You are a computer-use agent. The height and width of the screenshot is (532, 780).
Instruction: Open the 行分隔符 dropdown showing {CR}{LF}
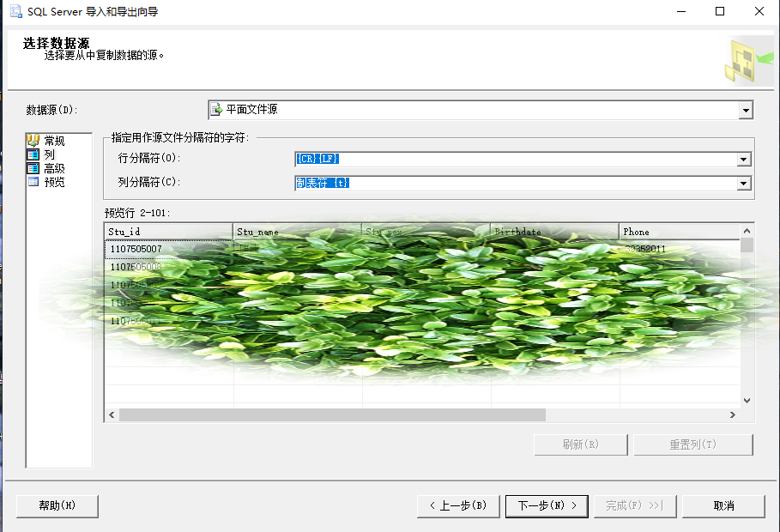[743, 159]
